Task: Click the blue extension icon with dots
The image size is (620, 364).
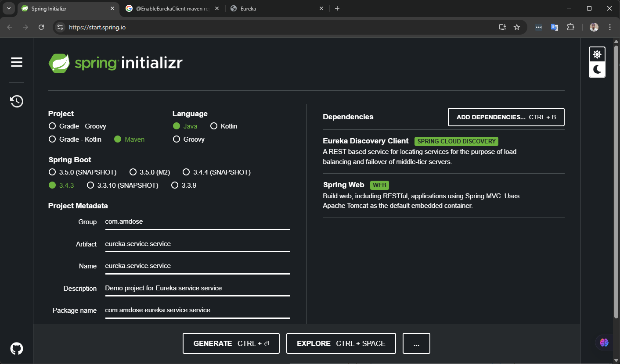Action: 539,27
